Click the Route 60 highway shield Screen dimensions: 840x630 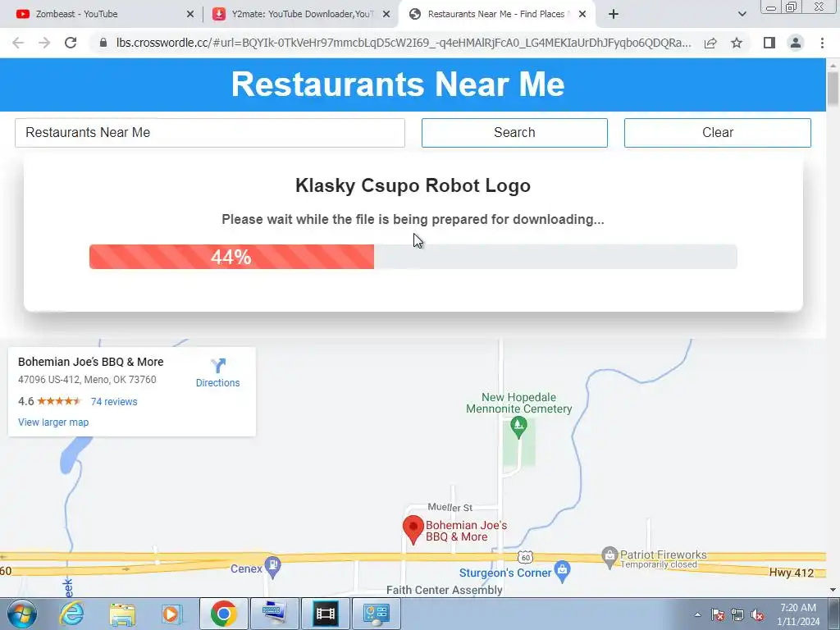pos(526,558)
